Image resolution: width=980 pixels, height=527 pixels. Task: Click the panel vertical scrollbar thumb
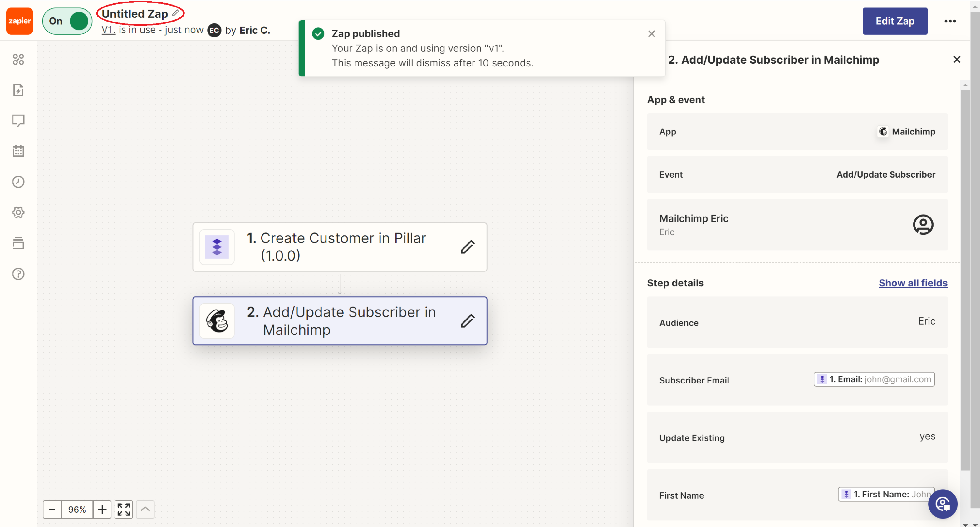point(965,280)
